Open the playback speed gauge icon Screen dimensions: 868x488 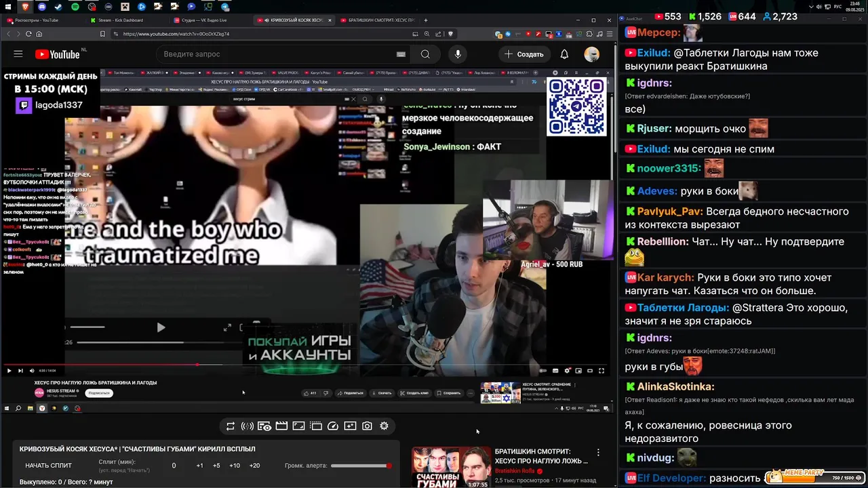tap(333, 426)
